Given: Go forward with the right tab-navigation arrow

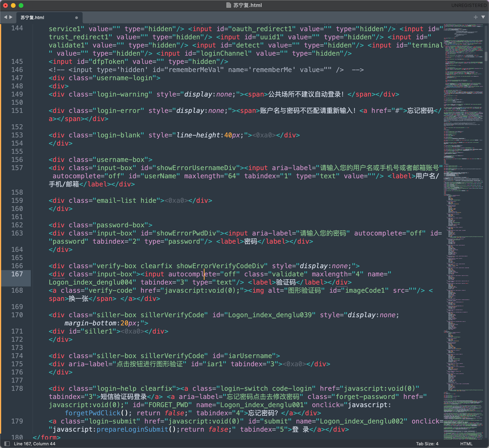Looking at the screenshot, I should tap(11, 17).
